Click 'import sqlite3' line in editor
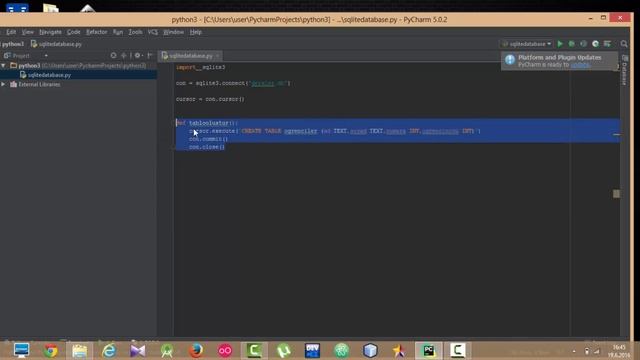 click(200, 67)
